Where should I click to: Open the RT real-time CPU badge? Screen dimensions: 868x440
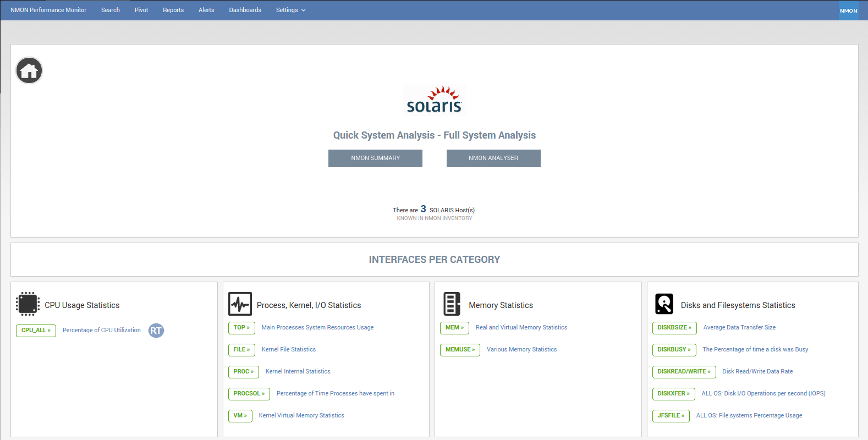156,331
